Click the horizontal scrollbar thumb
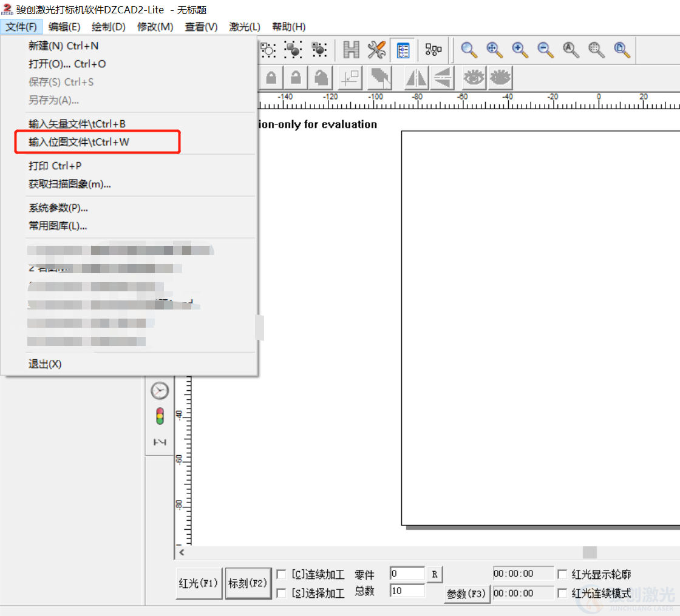 pyautogui.click(x=590, y=552)
